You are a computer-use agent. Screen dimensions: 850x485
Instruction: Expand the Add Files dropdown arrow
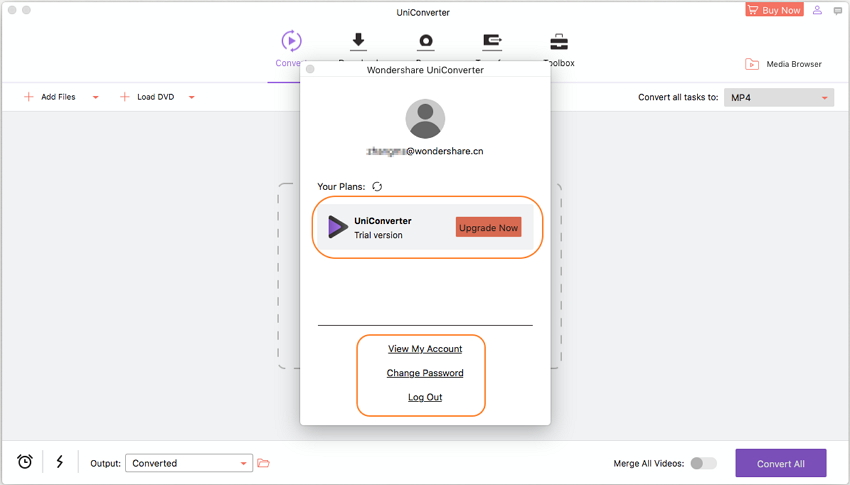tap(95, 98)
